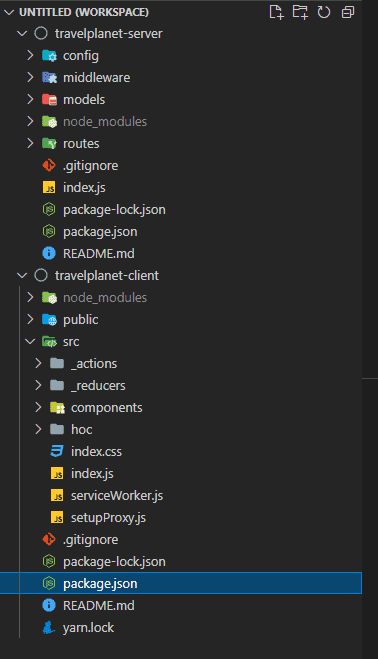Click the info icon next to server README.md
This screenshot has width=378, height=659.
(49, 253)
